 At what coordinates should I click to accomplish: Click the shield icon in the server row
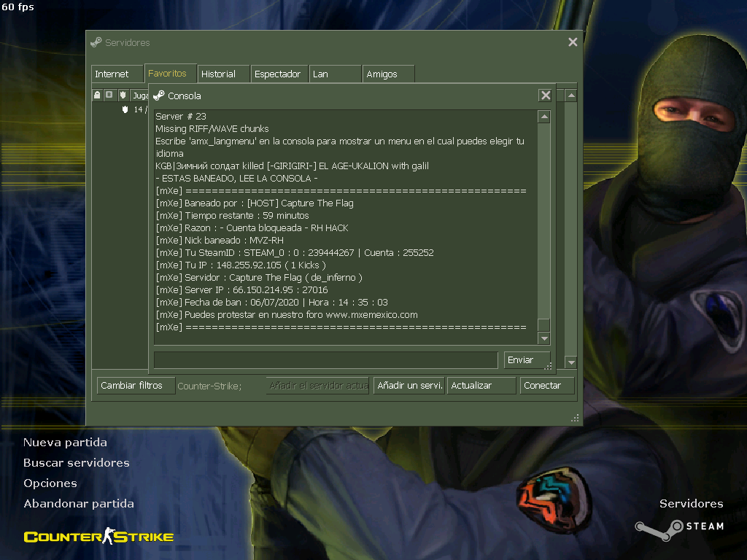pos(125,109)
